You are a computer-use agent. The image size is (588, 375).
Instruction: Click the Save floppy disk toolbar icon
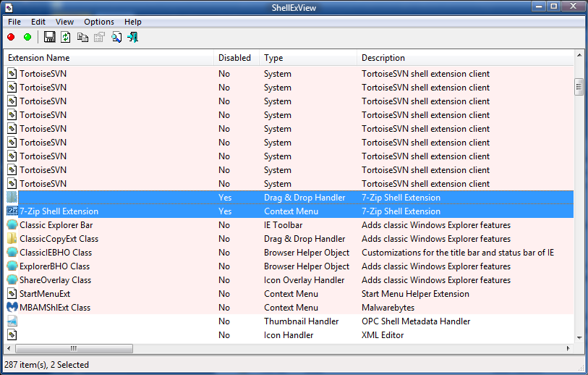tap(49, 37)
